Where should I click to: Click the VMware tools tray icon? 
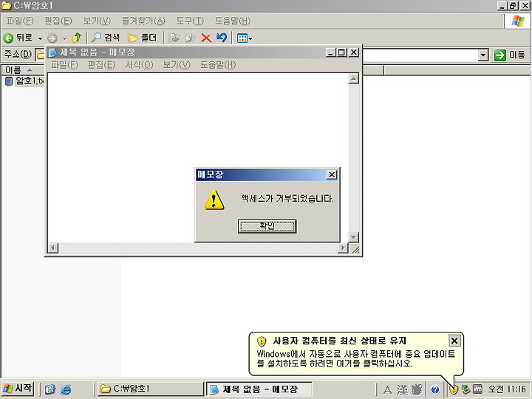pos(477,389)
